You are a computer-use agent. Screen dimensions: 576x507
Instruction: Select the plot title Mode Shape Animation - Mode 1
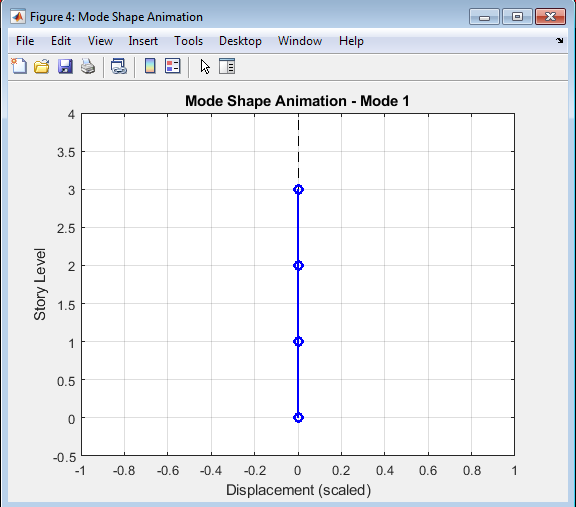297,101
